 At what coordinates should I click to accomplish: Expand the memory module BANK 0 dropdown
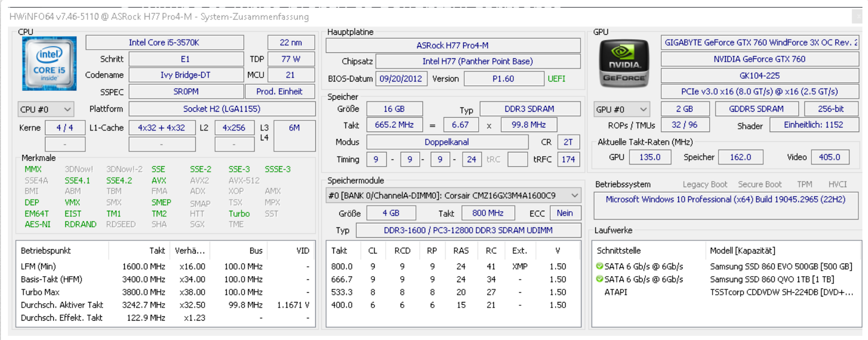453,195
